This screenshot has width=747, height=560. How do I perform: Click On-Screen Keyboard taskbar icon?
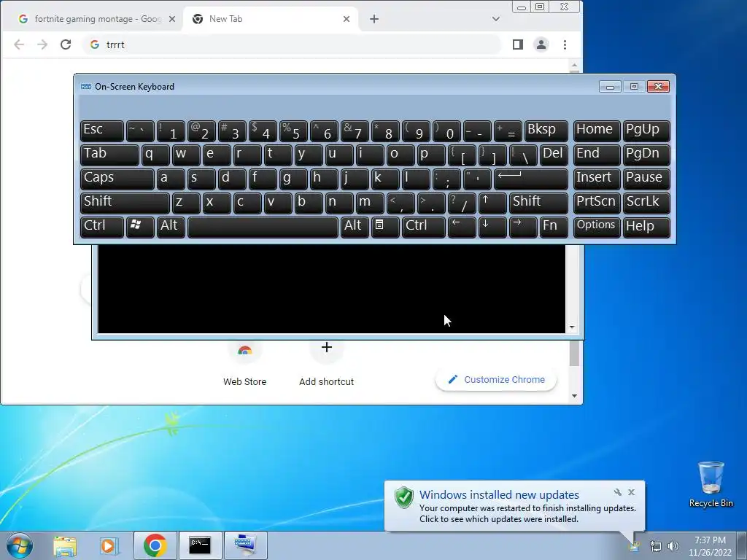click(245, 545)
